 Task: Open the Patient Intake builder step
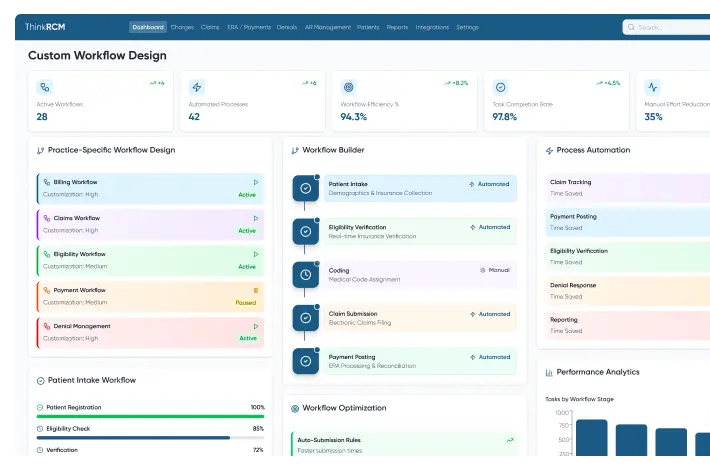[x=420, y=188]
